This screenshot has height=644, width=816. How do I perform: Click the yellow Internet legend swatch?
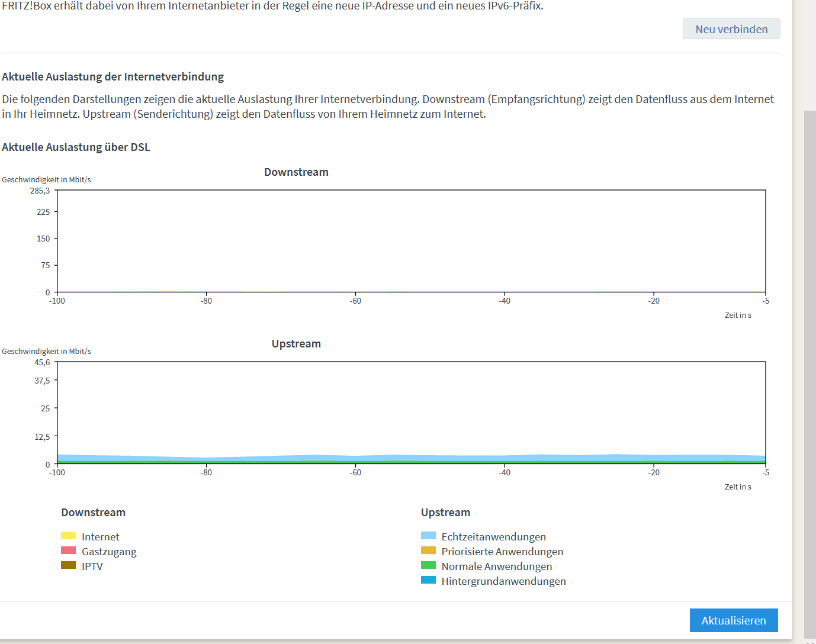68,536
